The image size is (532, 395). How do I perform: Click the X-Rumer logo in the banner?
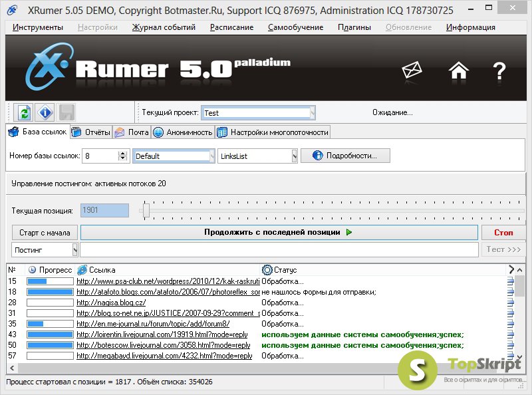coord(49,66)
